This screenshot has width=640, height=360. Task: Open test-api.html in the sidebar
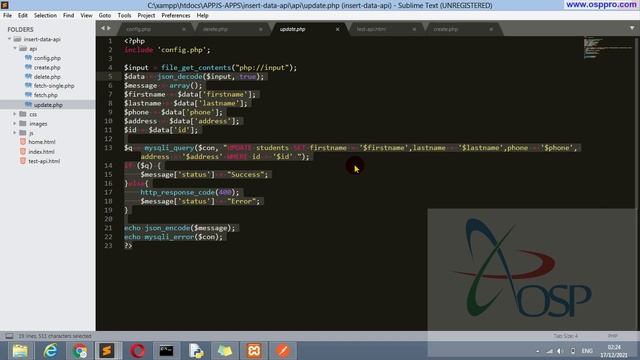point(44,161)
